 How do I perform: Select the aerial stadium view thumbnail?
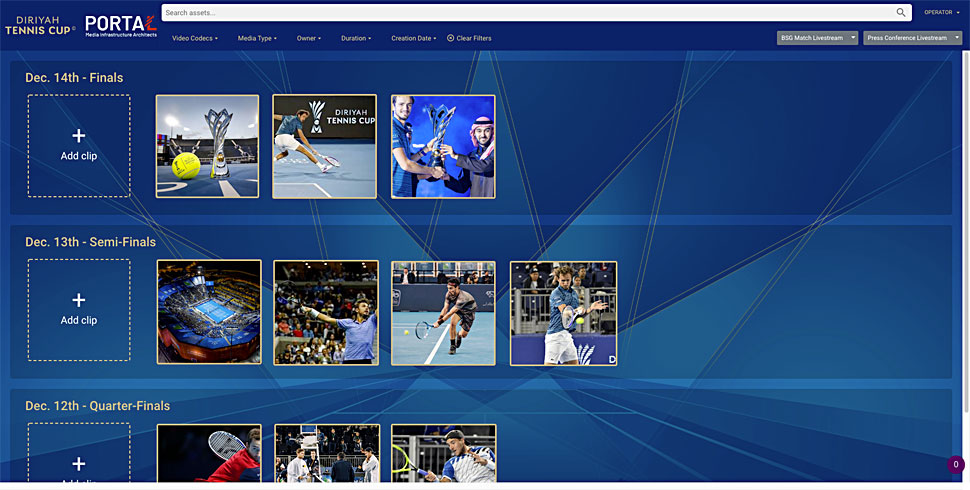click(209, 312)
